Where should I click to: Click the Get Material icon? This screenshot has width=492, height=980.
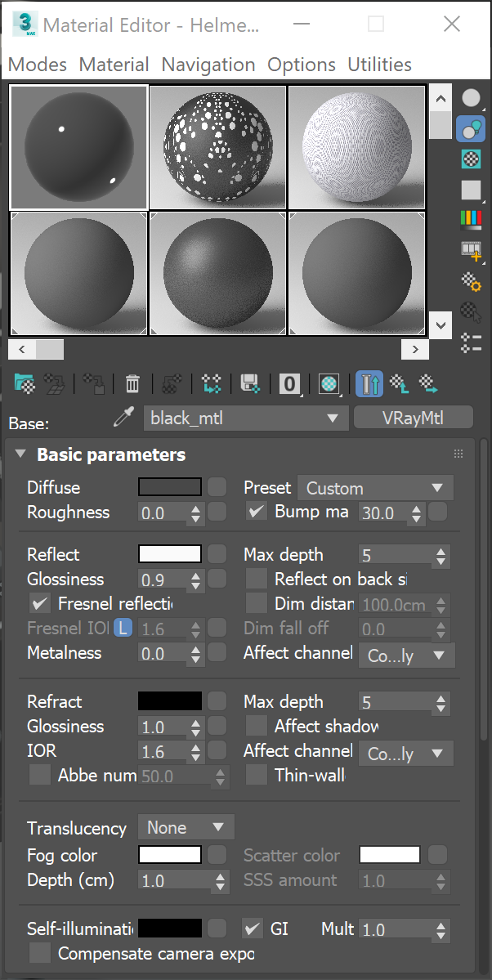coord(25,383)
